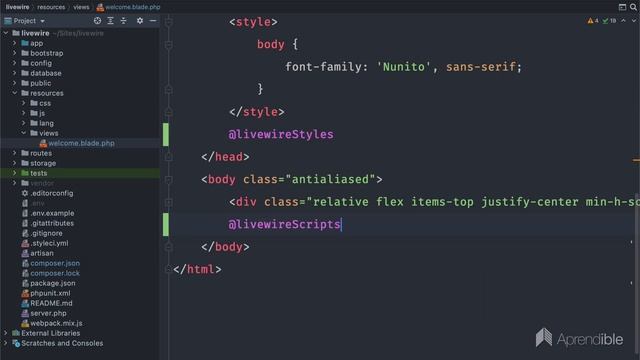Click the views breadcrumb
The height and width of the screenshot is (360, 640).
(x=81, y=7)
